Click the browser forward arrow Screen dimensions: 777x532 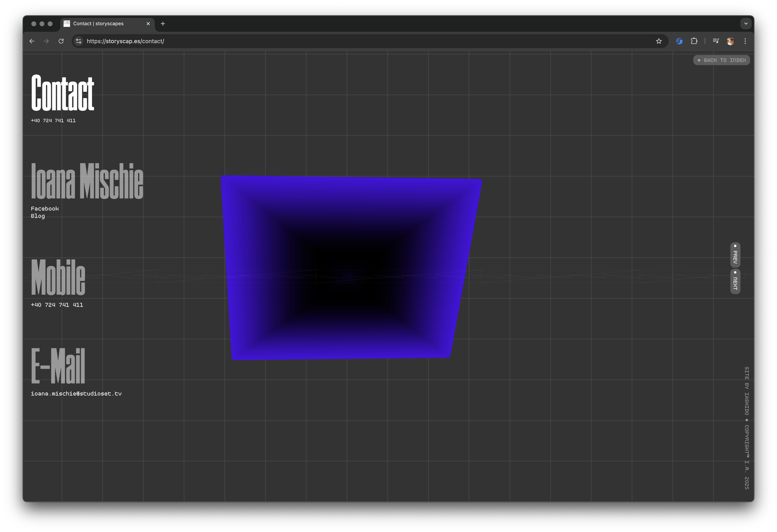pyautogui.click(x=46, y=41)
